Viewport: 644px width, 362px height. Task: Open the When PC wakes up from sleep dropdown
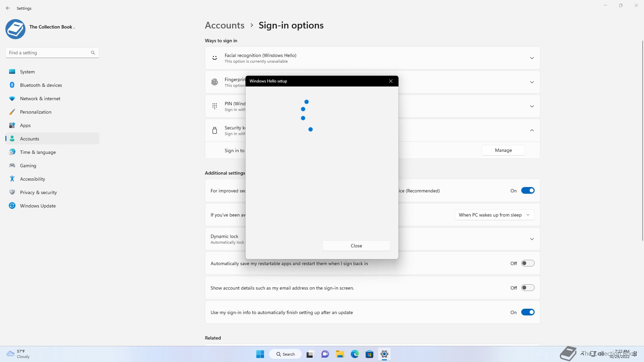coord(494,215)
